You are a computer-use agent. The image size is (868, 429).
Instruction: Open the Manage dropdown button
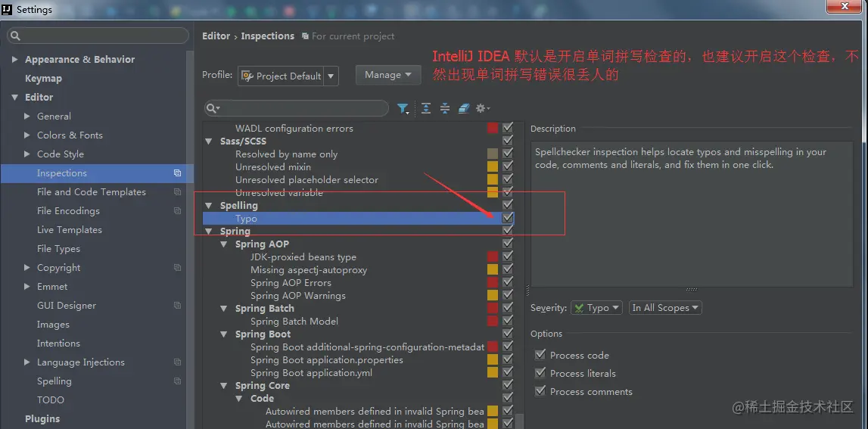pyautogui.click(x=388, y=75)
